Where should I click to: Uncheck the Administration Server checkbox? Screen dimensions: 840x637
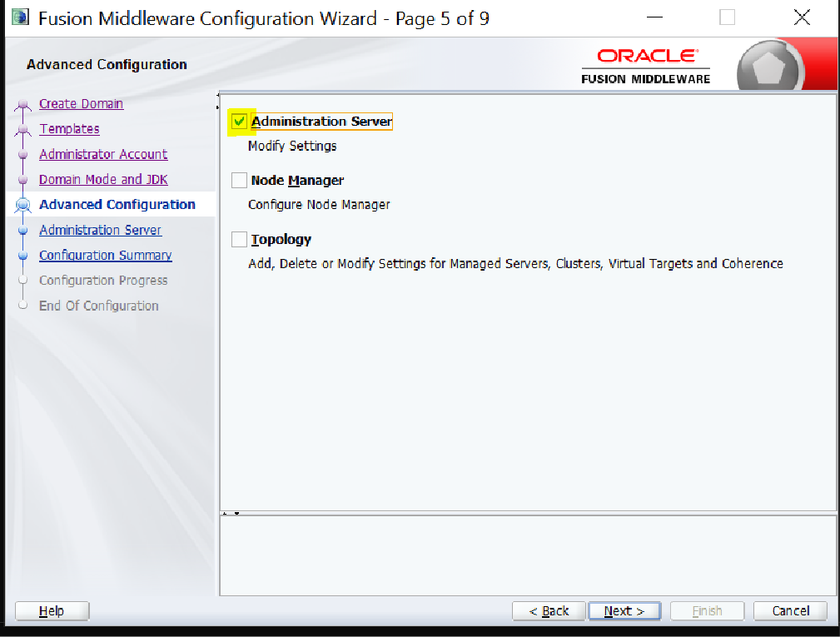pyautogui.click(x=240, y=122)
